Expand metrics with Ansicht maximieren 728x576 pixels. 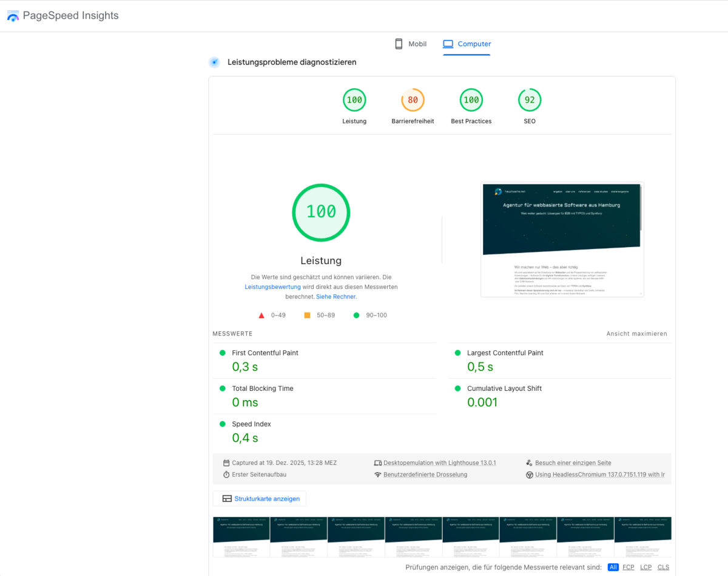[x=636, y=334]
